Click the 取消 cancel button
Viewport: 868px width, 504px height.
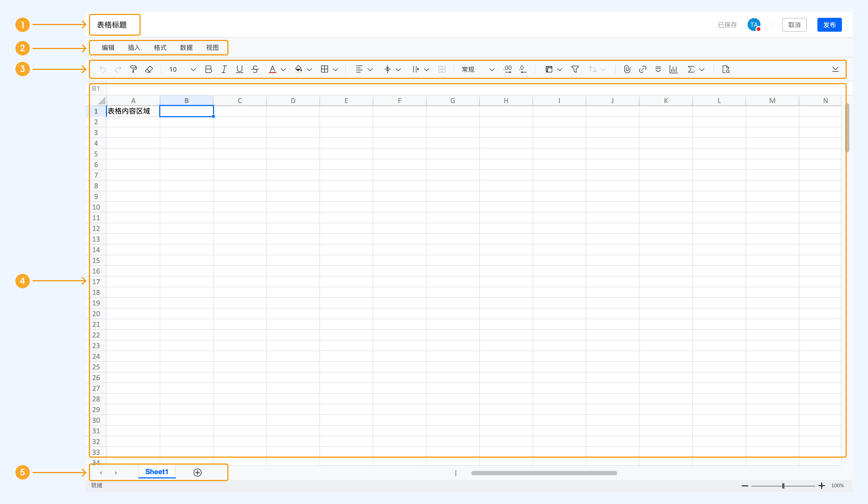(x=794, y=25)
